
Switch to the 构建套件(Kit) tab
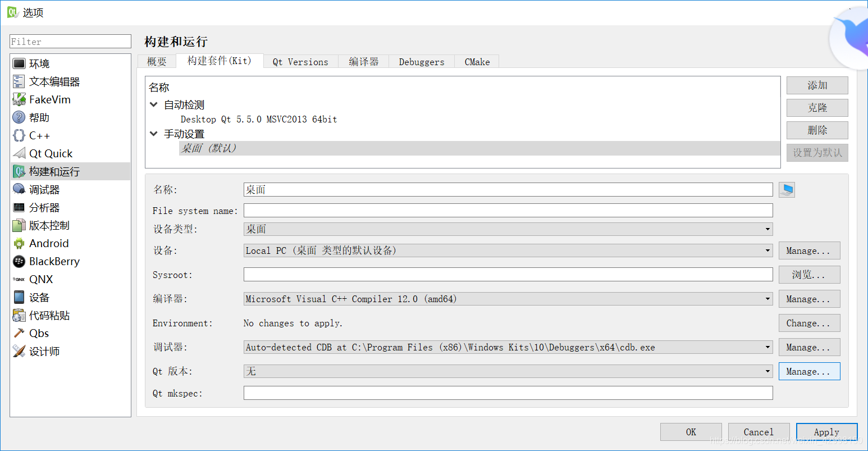220,61
